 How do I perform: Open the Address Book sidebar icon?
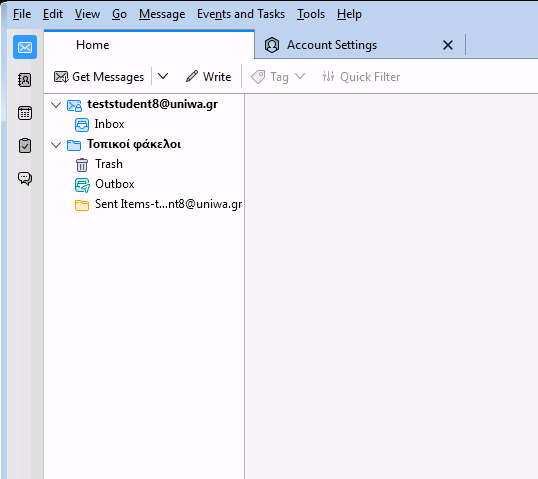tap(25, 80)
